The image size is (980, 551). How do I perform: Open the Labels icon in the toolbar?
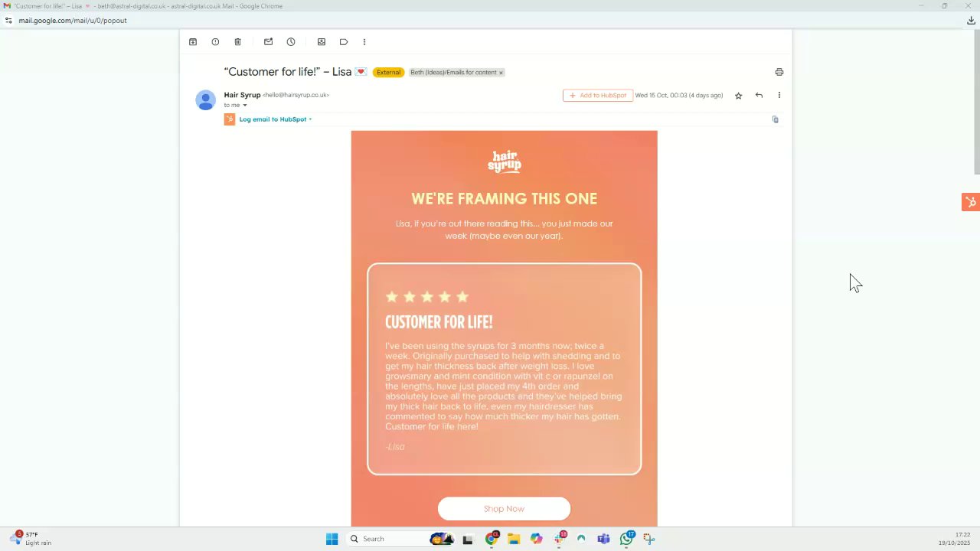pyautogui.click(x=344, y=42)
